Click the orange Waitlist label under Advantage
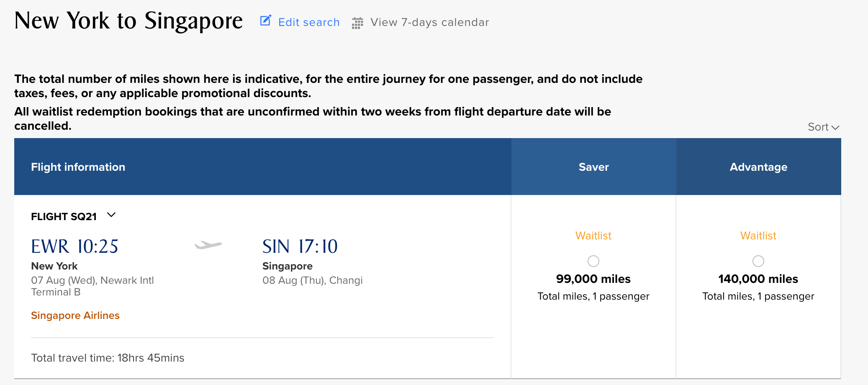This screenshot has width=868, height=385. [758, 236]
